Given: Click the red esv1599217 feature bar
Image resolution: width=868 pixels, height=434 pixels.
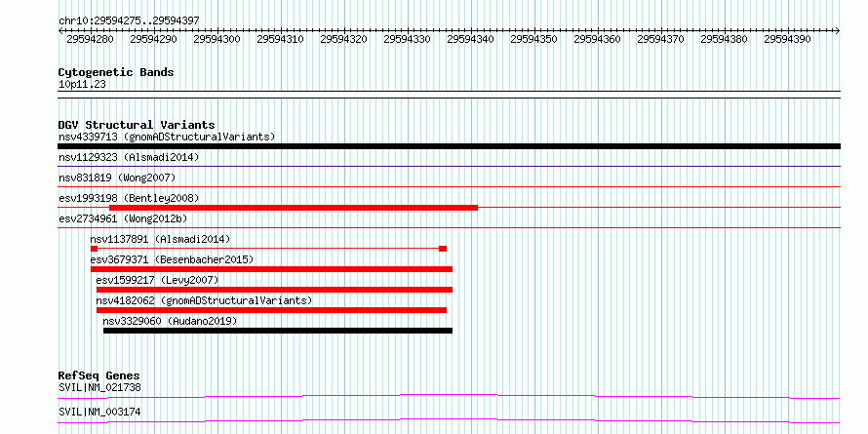Looking at the screenshot, I should tap(275, 290).
